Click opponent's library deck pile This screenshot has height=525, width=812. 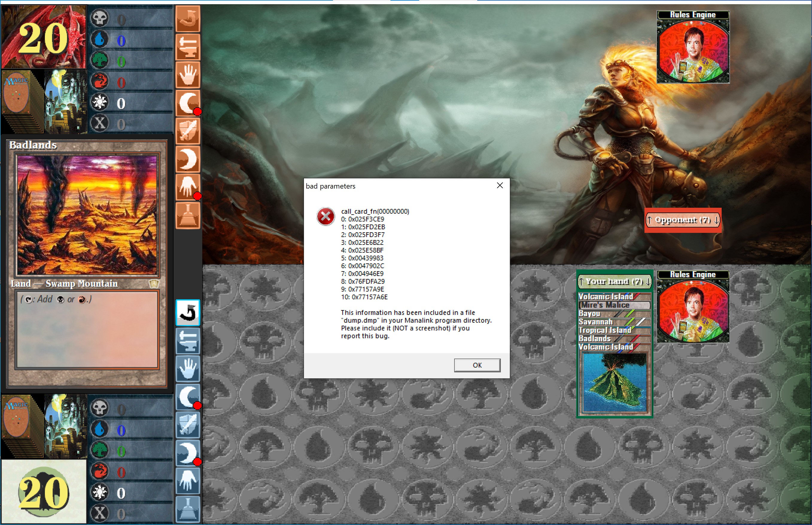(x=22, y=101)
